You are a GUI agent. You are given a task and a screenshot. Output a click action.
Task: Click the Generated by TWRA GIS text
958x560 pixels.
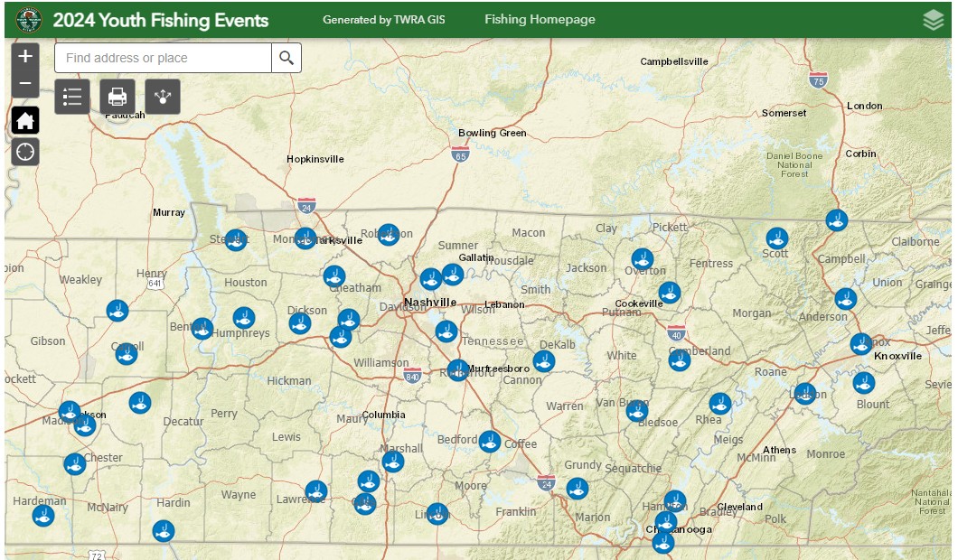coord(384,20)
